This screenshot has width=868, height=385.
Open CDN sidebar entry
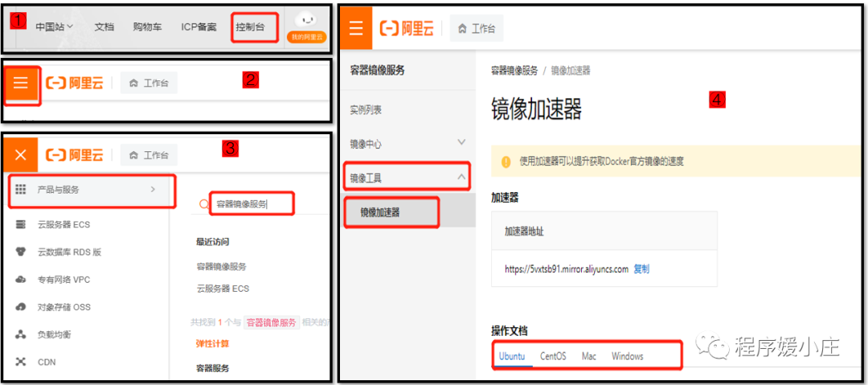[x=47, y=362]
